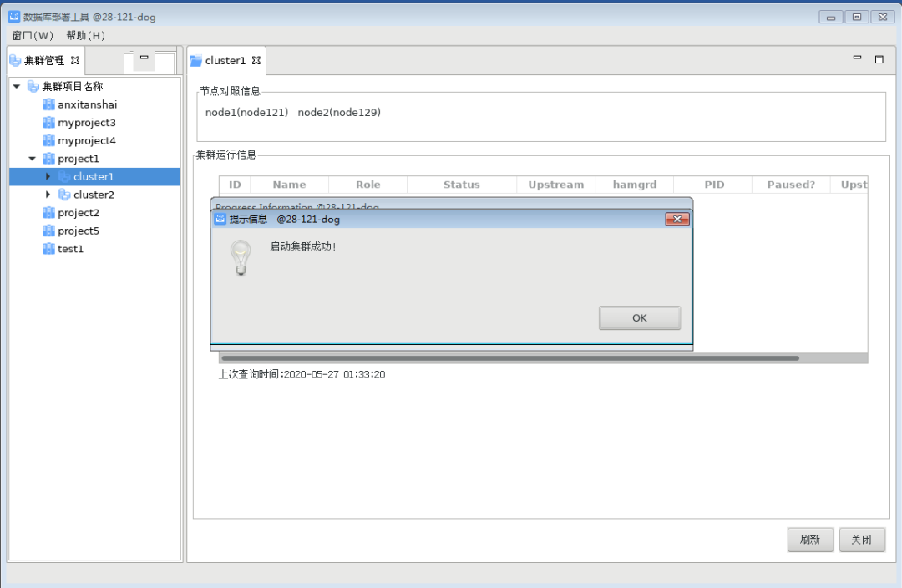Click the lightbulb info icon in dialog
Image resolution: width=902 pixels, height=588 pixels.
click(x=241, y=258)
